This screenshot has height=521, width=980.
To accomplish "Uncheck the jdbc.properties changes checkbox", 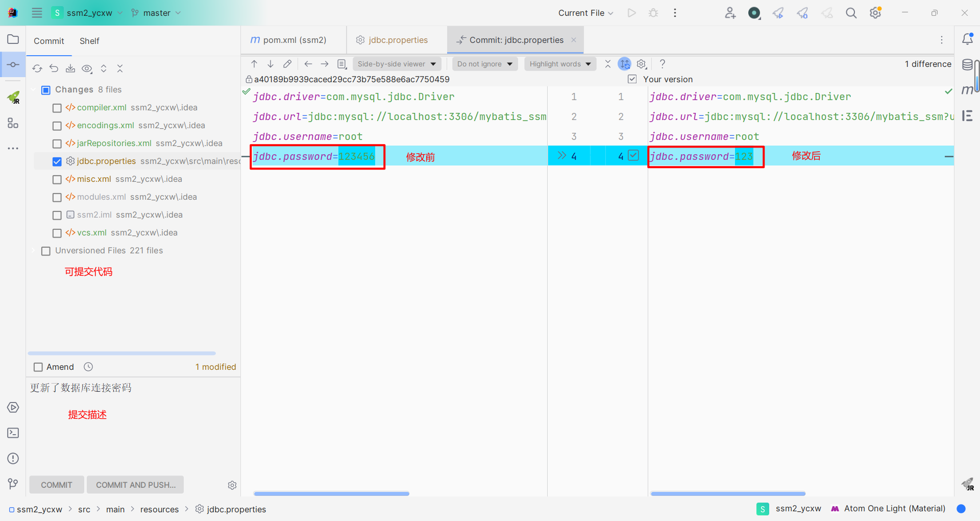I will click(x=57, y=161).
